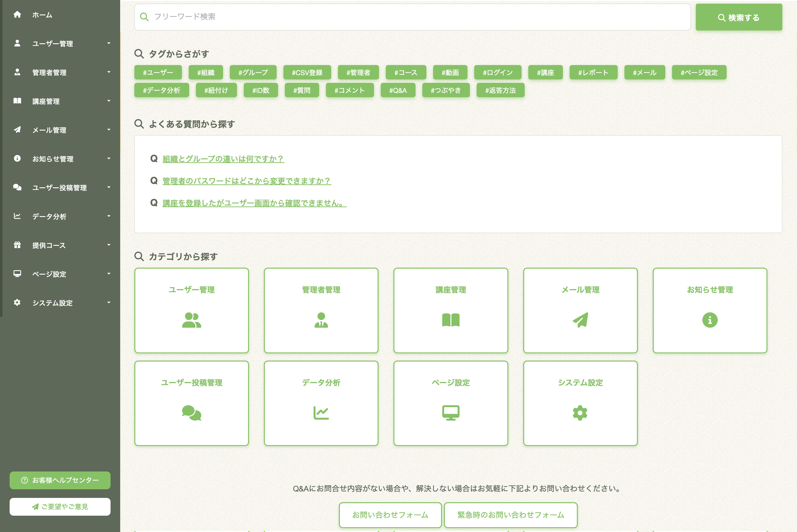Click the gear icon in システム設定 card
The width and height of the screenshot is (797, 532).
tap(580, 413)
